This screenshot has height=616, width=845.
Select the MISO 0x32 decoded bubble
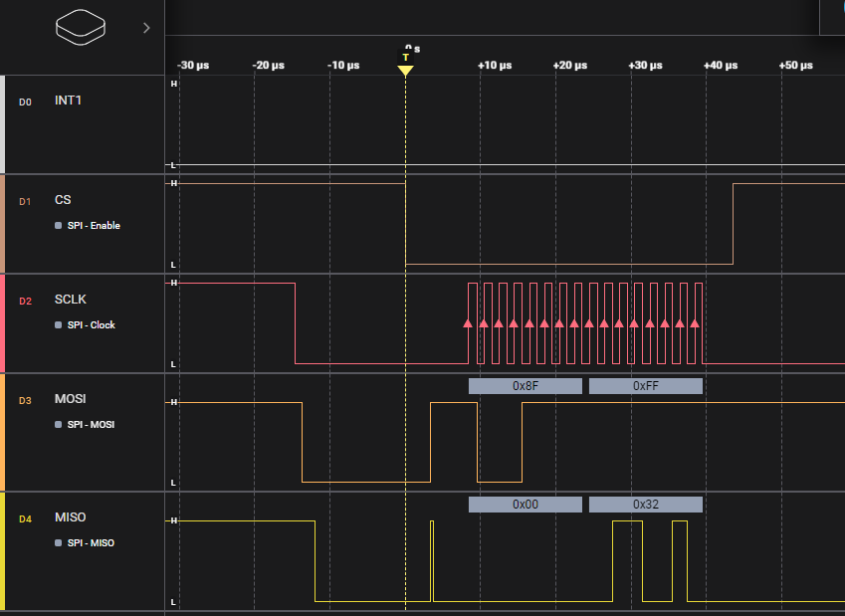point(646,505)
